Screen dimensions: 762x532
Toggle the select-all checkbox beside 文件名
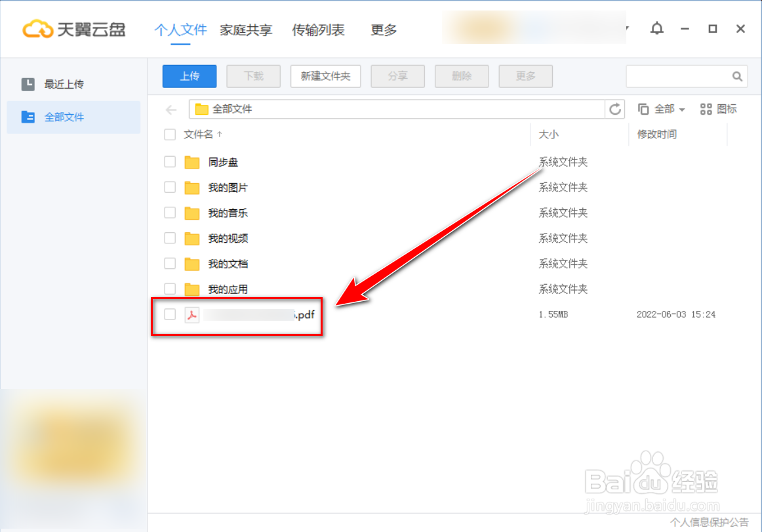[170, 134]
